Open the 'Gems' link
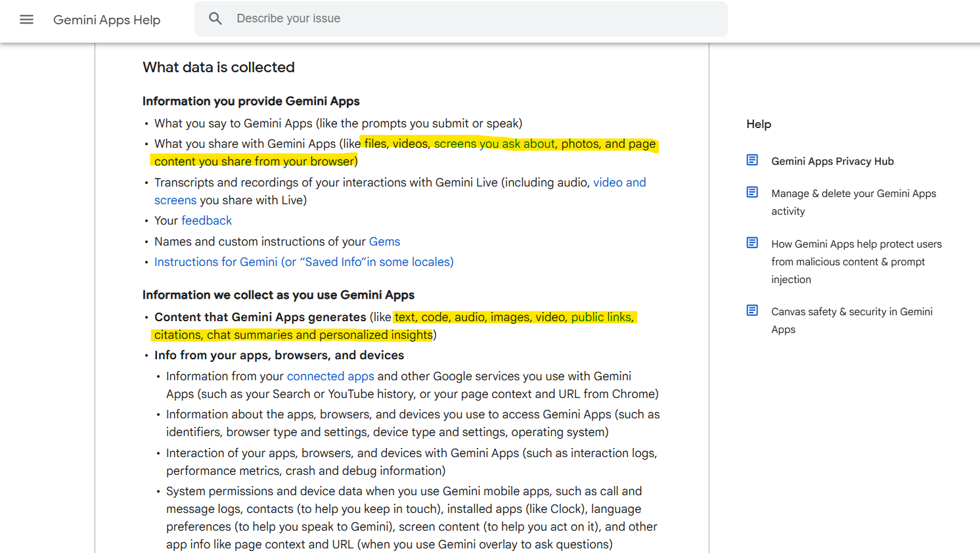980x553 pixels. 384,242
